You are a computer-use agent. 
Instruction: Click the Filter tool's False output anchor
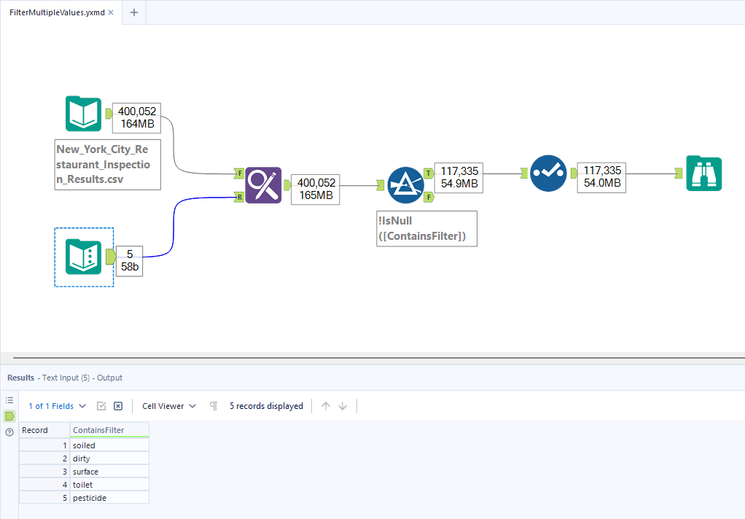pyautogui.click(x=429, y=197)
